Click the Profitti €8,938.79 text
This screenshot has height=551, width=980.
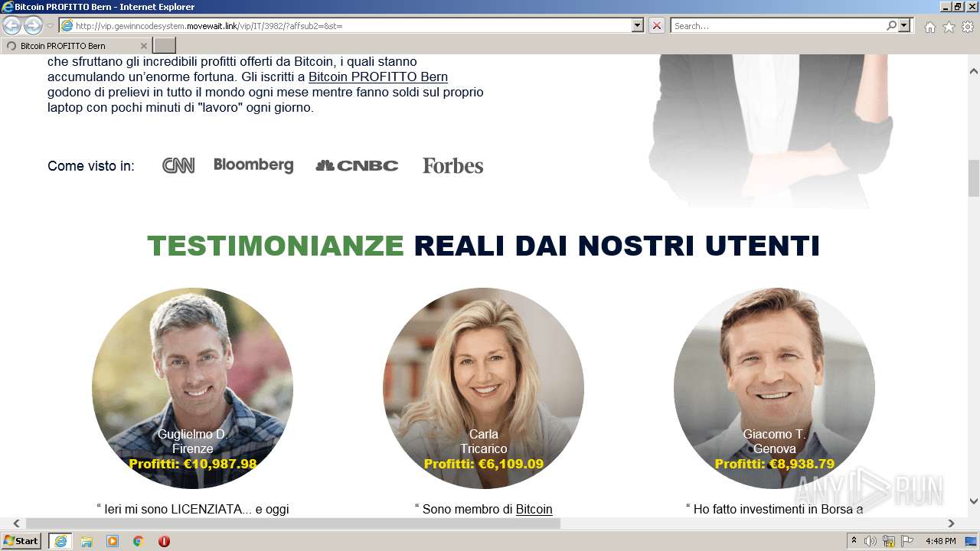click(x=775, y=464)
